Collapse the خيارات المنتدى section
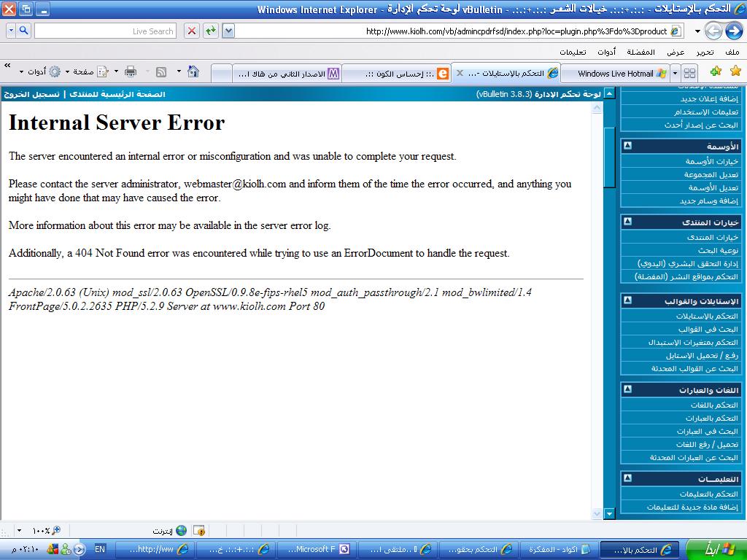Image resolution: width=747 pixels, height=560 pixels. 628,222
